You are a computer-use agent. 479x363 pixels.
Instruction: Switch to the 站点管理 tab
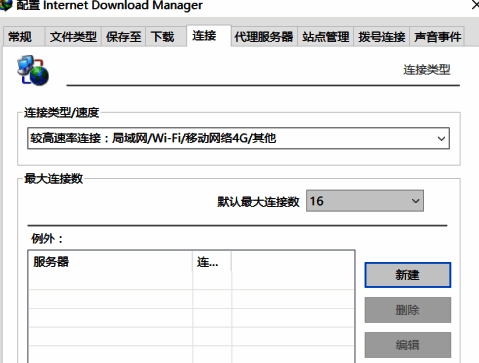(x=326, y=37)
